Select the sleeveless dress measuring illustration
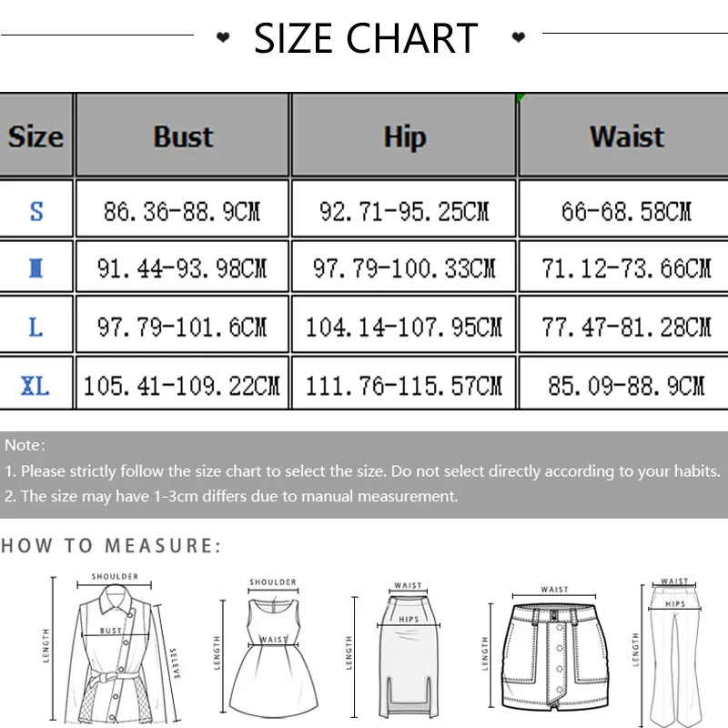 [273, 648]
